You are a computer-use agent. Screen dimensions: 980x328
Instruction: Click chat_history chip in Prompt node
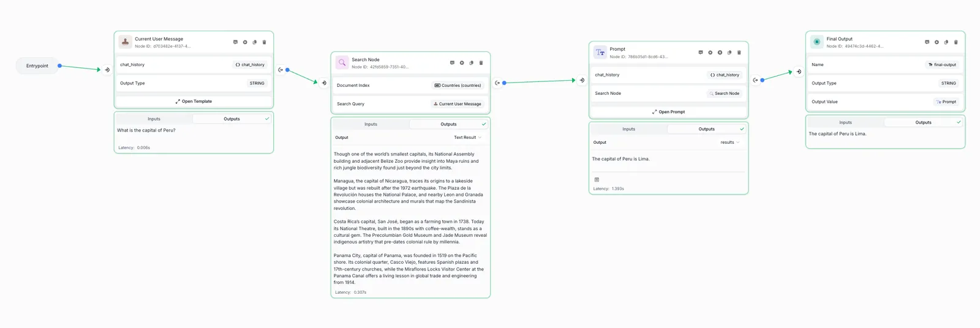725,75
